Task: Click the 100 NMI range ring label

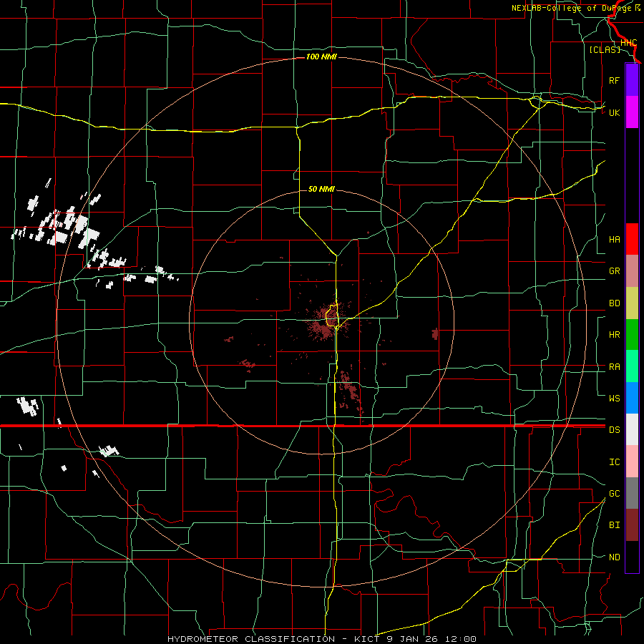Action: pyautogui.click(x=321, y=57)
